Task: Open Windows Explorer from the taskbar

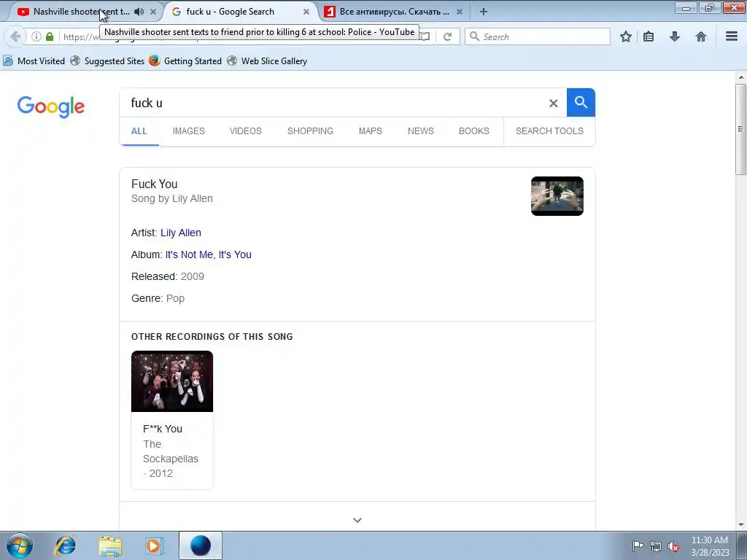Action: coord(110,545)
